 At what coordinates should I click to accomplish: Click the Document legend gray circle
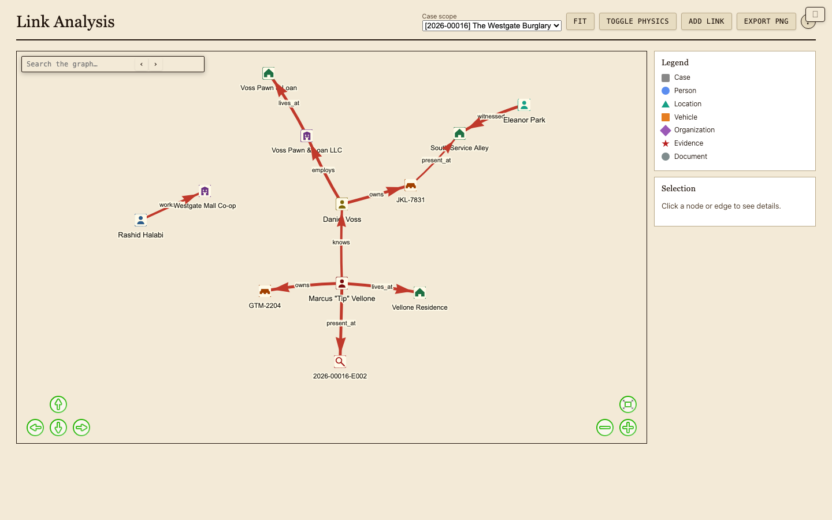(665, 157)
